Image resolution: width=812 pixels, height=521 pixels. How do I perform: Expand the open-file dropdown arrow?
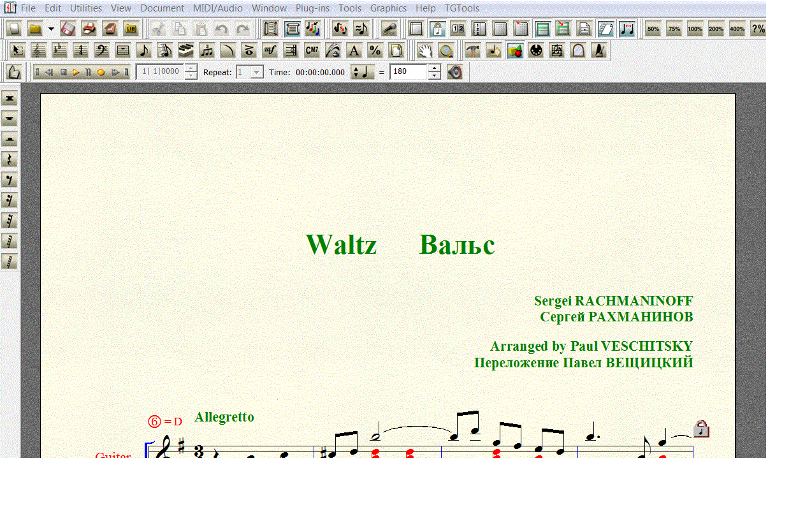[51, 29]
